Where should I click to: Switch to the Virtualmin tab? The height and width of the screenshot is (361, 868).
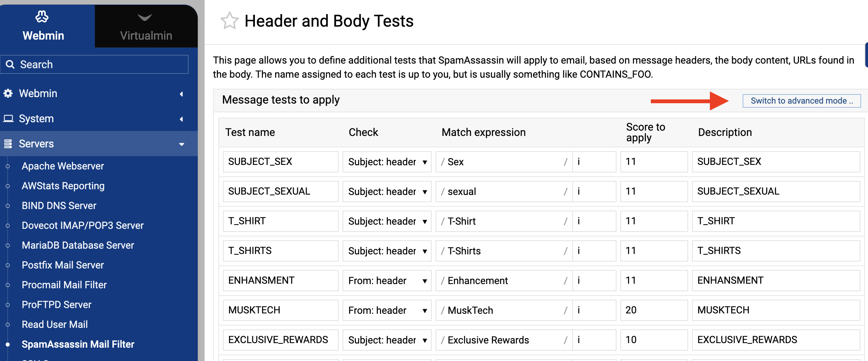point(146,27)
